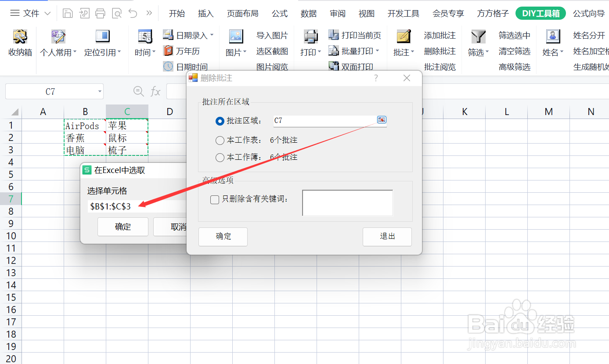The image size is (609, 364).
Task: Click the 批注 notepad icon
Action: [x=403, y=36]
